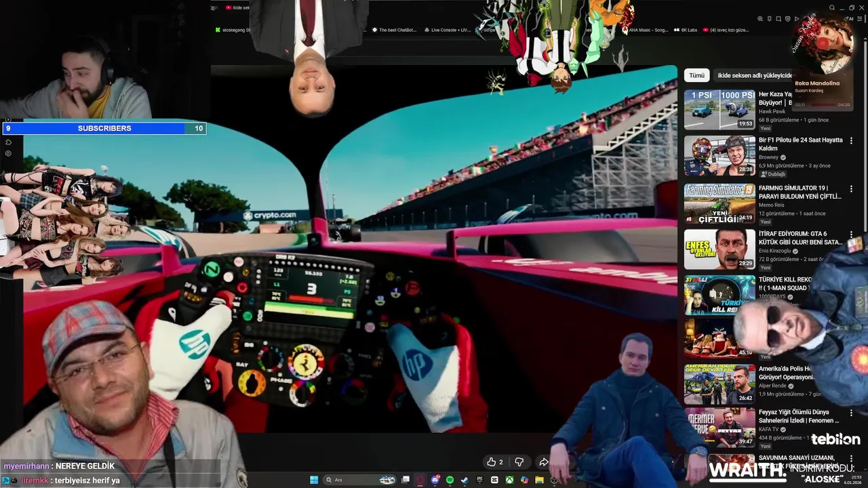Open the 'isveç kızı güze...' YouTube bookmark

point(726,30)
